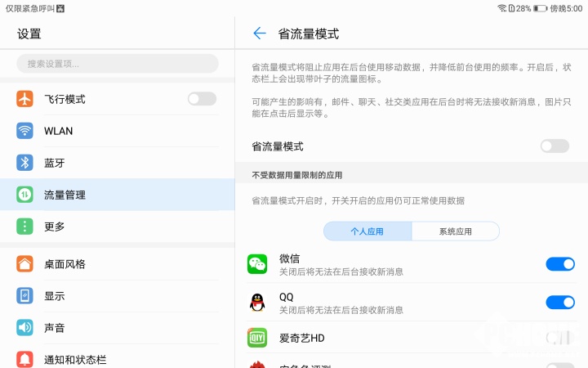
Task: Open the 更多 settings row
Action: (x=118, y=227)
